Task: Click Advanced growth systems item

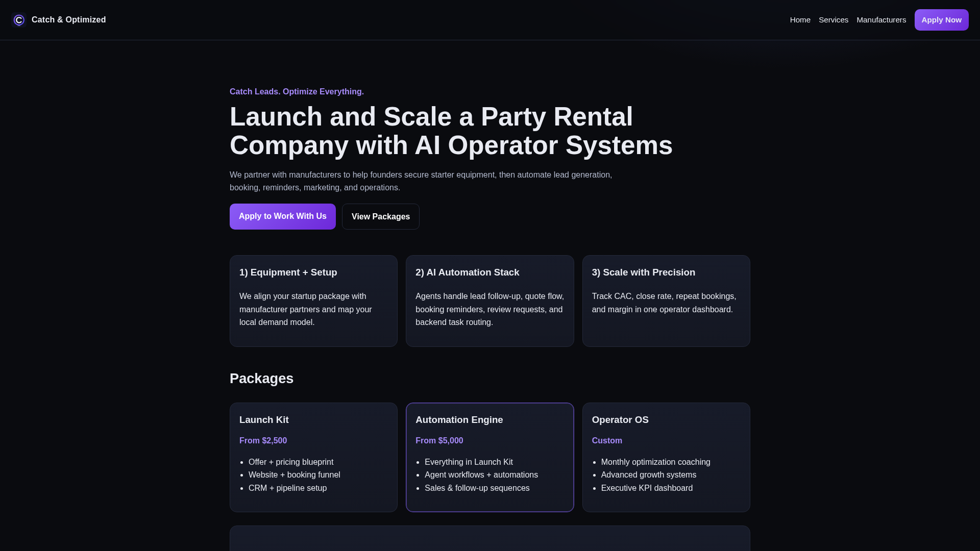Action: point(649,475)
